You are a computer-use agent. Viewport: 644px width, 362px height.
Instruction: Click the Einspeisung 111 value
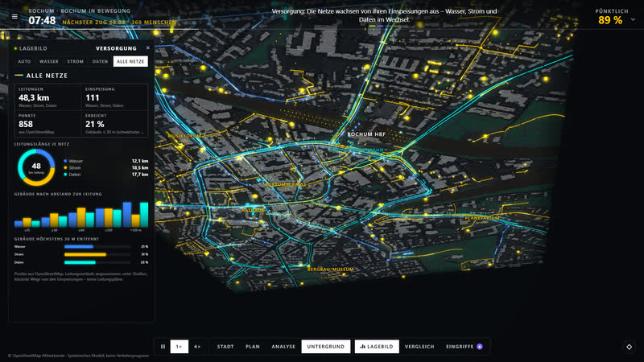coord(93,97)
